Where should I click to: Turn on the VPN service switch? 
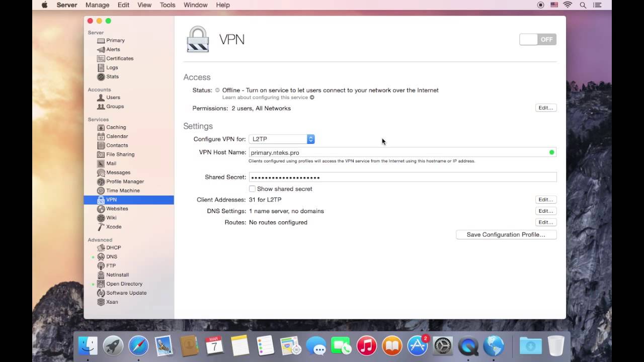tap(538, 39)
